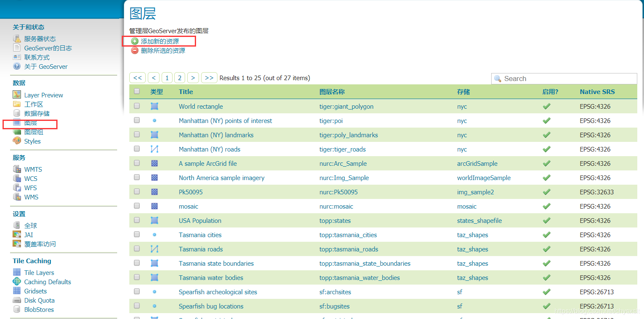This screenshot has height=319, width=644.
Task: Check the Manhattan (NY) landmarks checkbox
Action: (x=137, y=135)
